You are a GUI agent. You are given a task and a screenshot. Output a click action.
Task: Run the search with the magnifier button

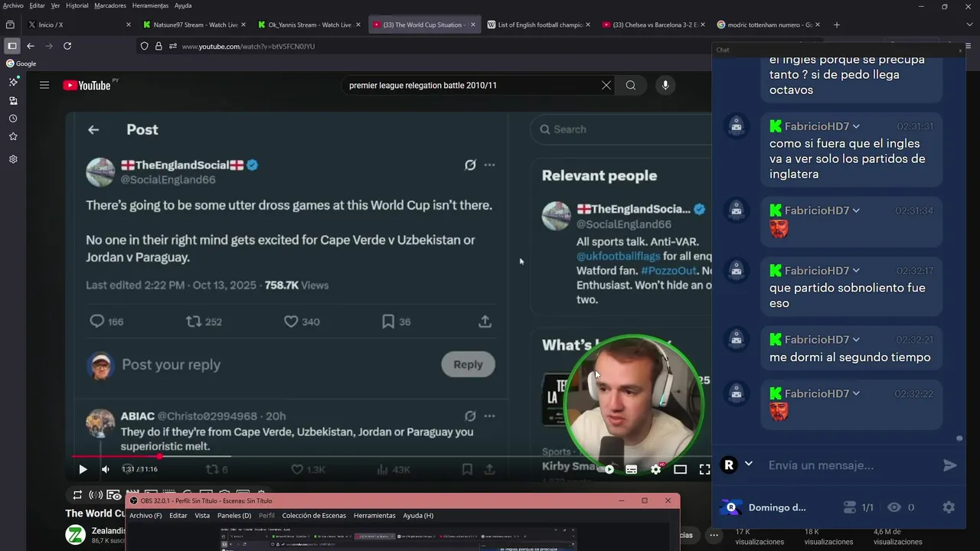630,85
